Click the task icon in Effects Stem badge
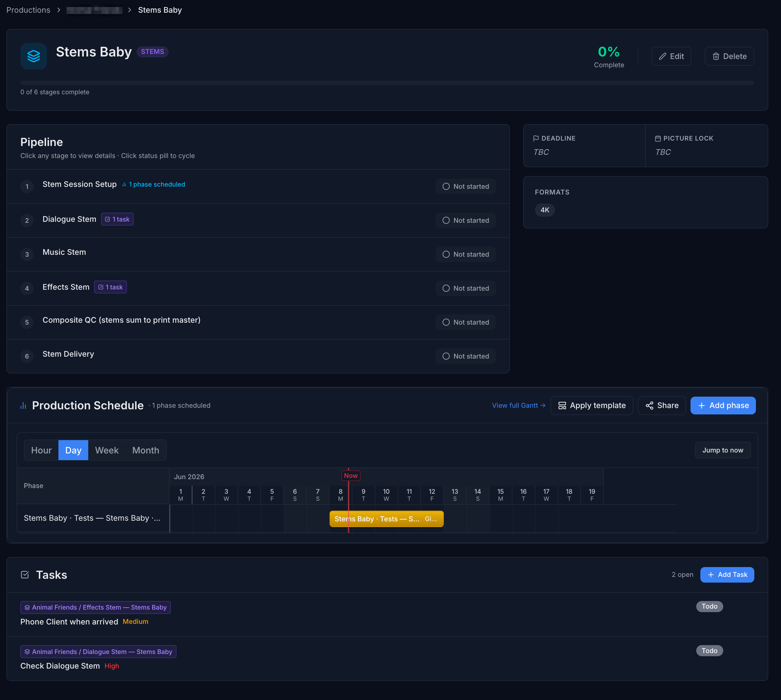Screen dimensions: 781x700 coord(101,287)
